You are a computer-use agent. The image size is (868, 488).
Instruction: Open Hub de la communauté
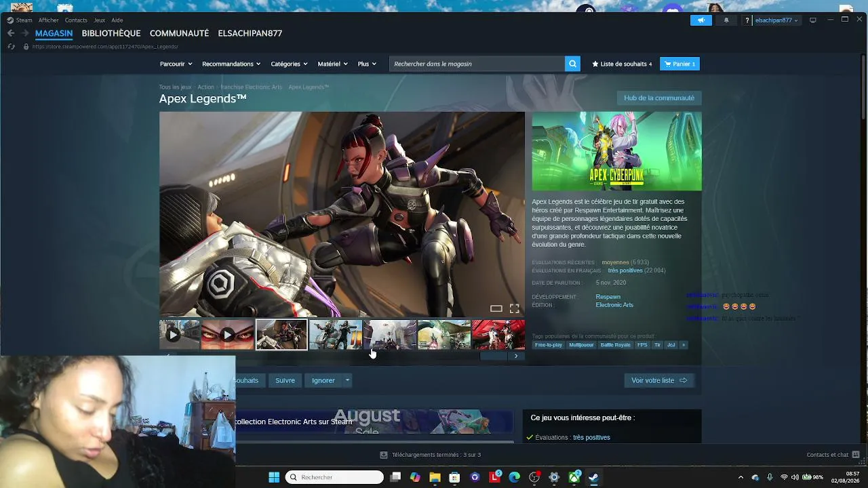[x=659, y=98]
